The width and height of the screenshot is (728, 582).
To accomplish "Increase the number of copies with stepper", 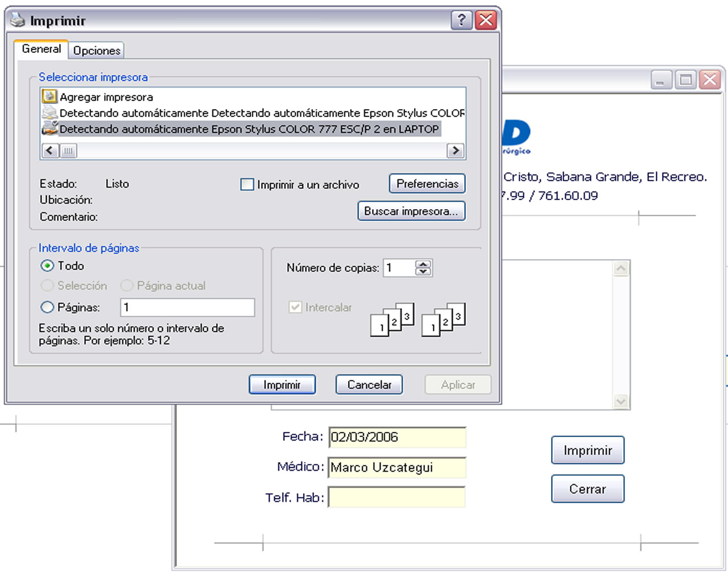I will coord(423,264).
